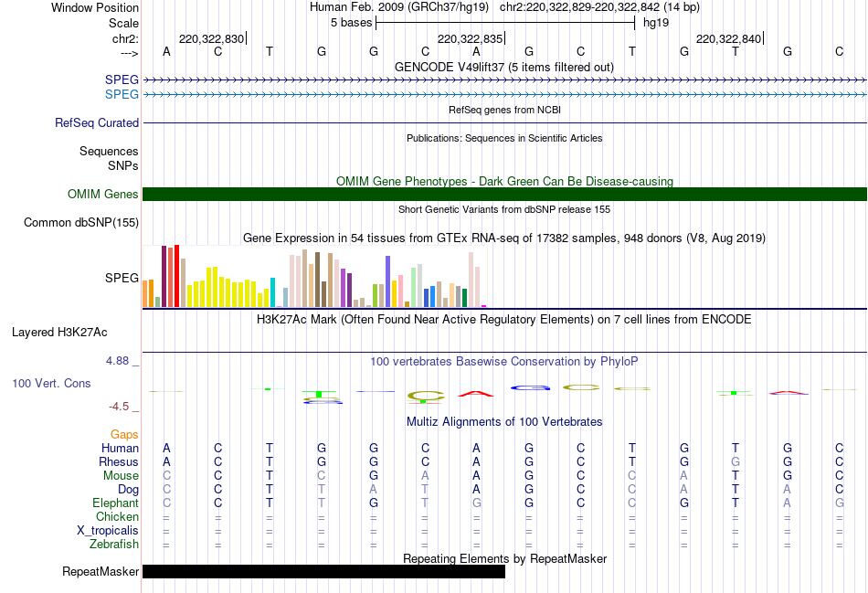Click the black RepeatMasker element bar

pyautogui.click(x=323, y=571)
